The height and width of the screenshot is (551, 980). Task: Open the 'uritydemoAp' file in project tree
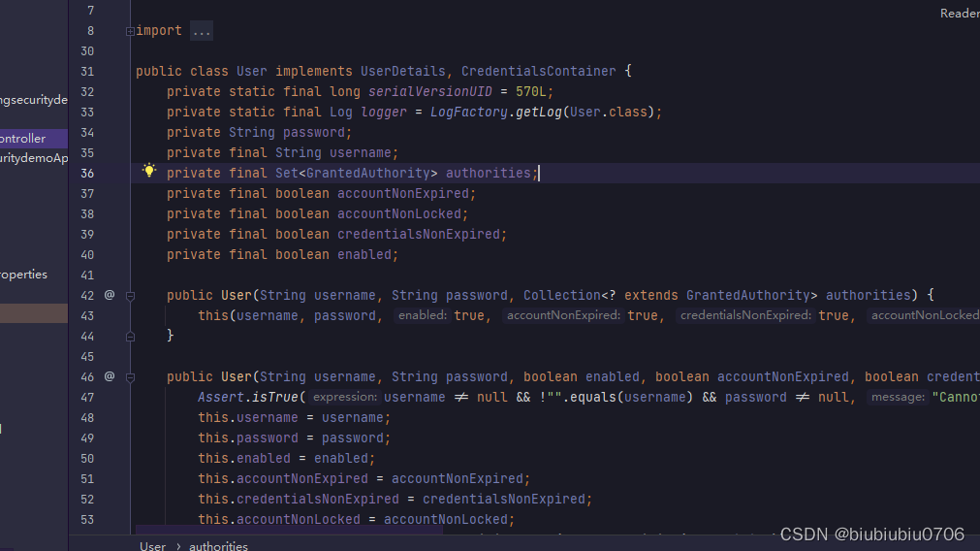click(34, 158)
